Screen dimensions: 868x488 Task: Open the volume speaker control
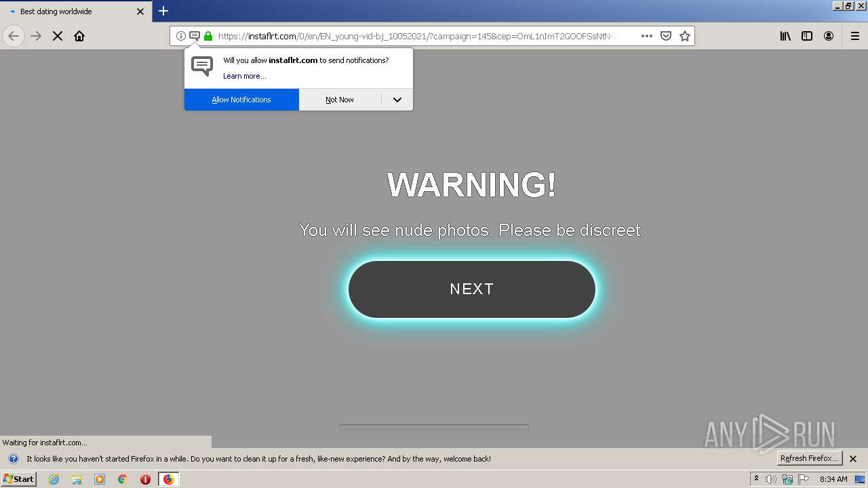pos(771,479)
